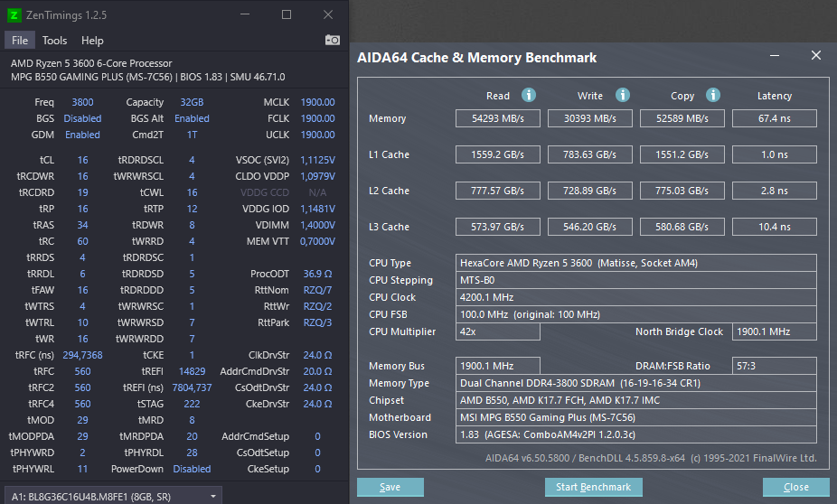Image resolution: width=837 pixels, height=504 pixels.
Task: Click the L2 Cache Write value 728.89 GB/s
Action: click(x=590, y=191)
